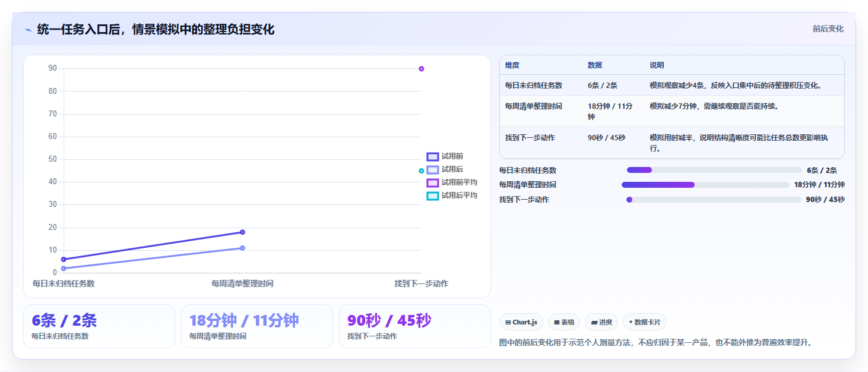
Task: Click the 试用后平均 cyan point at 45
Action: [422, 171]
